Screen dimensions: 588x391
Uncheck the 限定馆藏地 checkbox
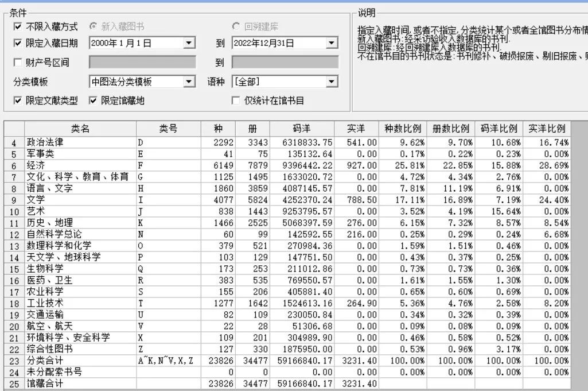[94, 100]
